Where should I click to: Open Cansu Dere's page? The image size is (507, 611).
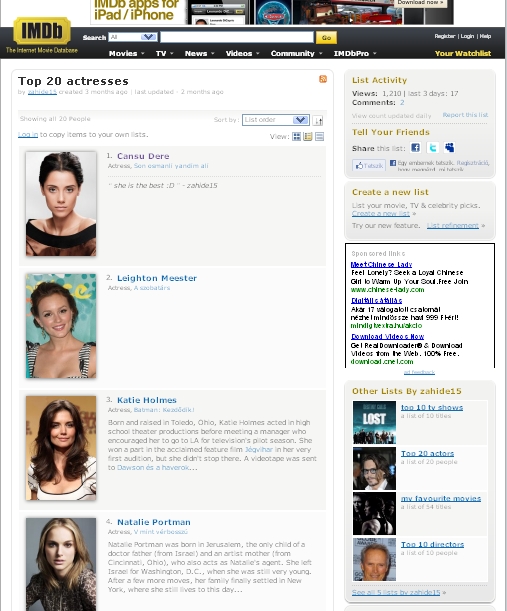tap(143, 156)
